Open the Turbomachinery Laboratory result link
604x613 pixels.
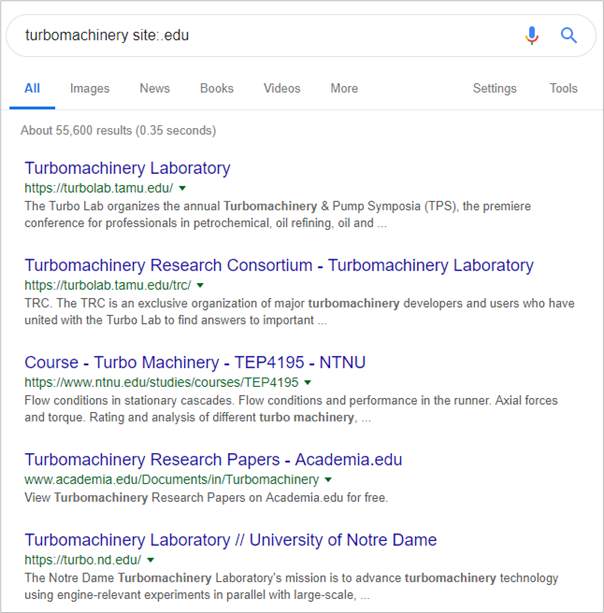[x=127, y=168]
